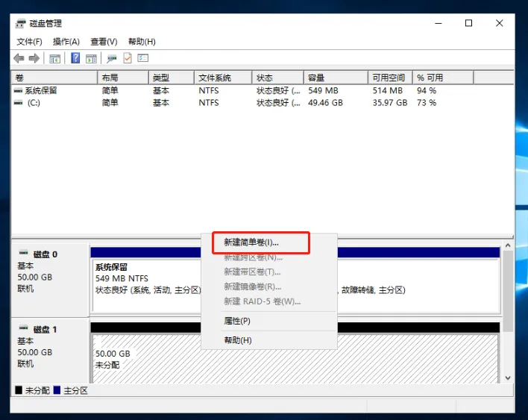Viewport: 528px width, 420px height.
Task: Sort by the % 可用 column header
Action: point(443,78)
